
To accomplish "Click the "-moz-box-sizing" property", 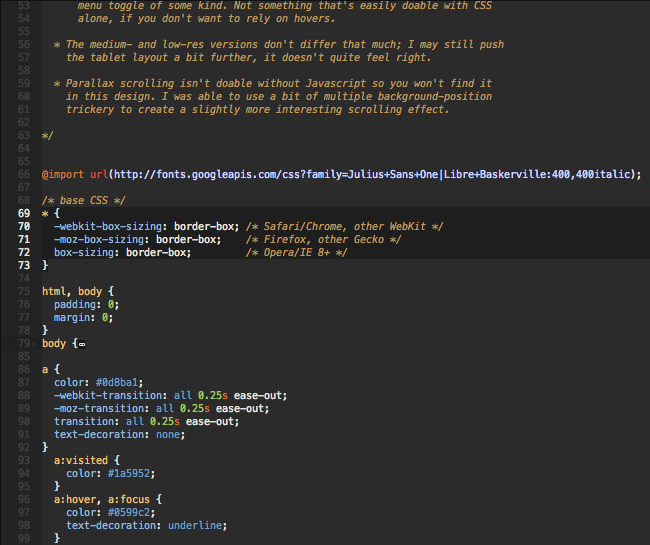I will click(x=99, y=240).
